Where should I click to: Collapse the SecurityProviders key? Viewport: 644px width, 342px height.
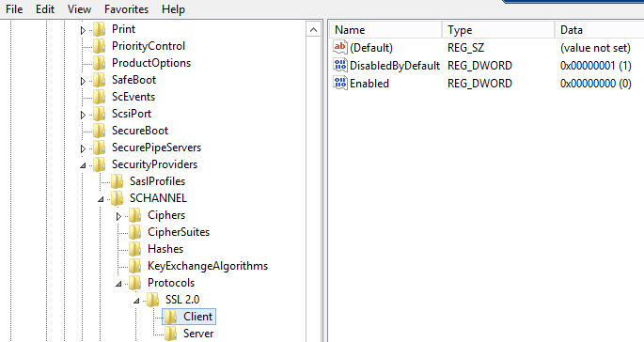coord(83,165)
